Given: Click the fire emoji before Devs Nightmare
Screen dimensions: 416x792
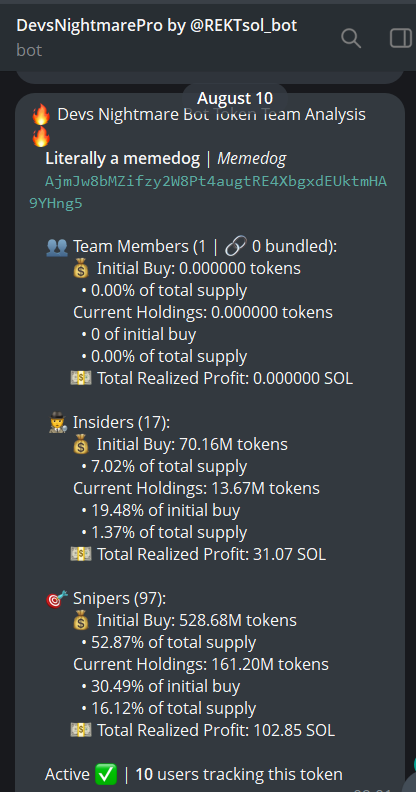Looking at the screenshot, I should 41,115.
